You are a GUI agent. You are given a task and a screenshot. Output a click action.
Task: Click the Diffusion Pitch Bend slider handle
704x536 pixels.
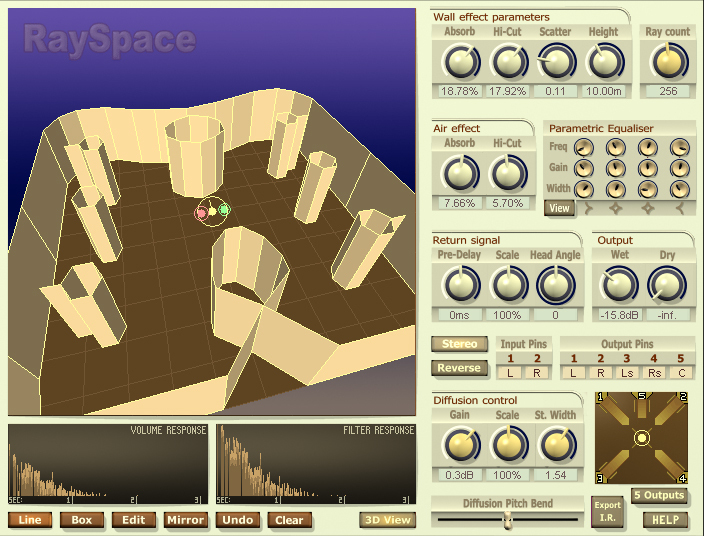507,521
